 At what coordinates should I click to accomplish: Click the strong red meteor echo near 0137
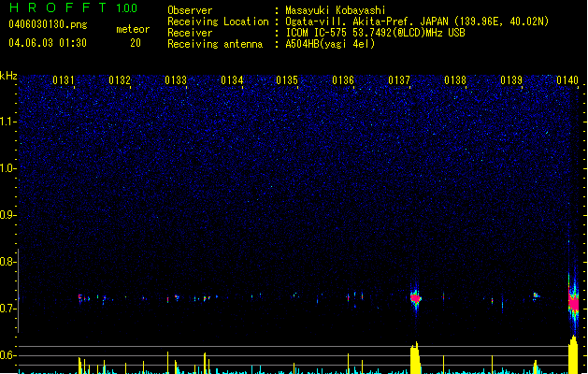click(x=415, y=298)
